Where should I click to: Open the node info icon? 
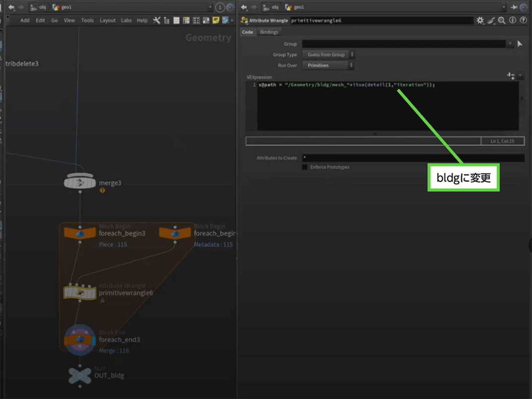[x=513, y=20]
